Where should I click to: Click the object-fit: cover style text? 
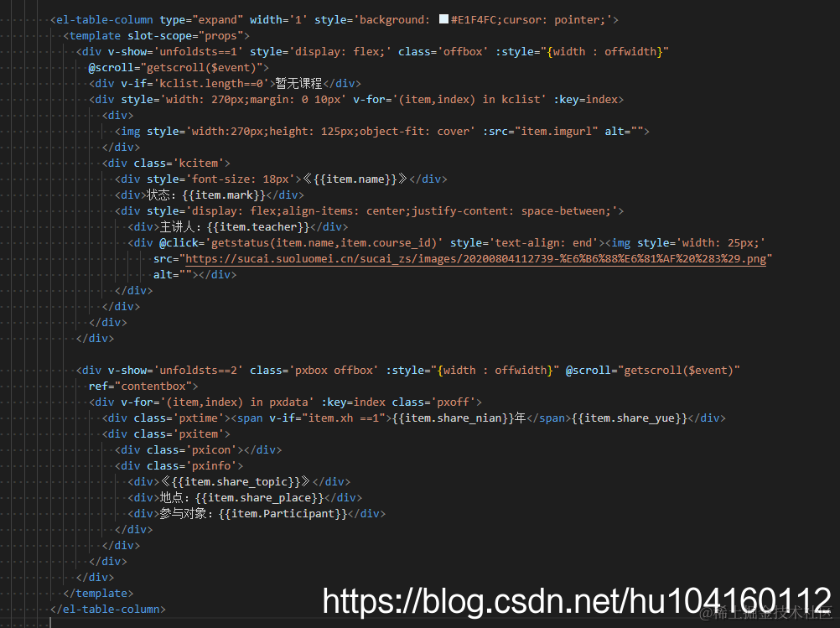[414, 132]
